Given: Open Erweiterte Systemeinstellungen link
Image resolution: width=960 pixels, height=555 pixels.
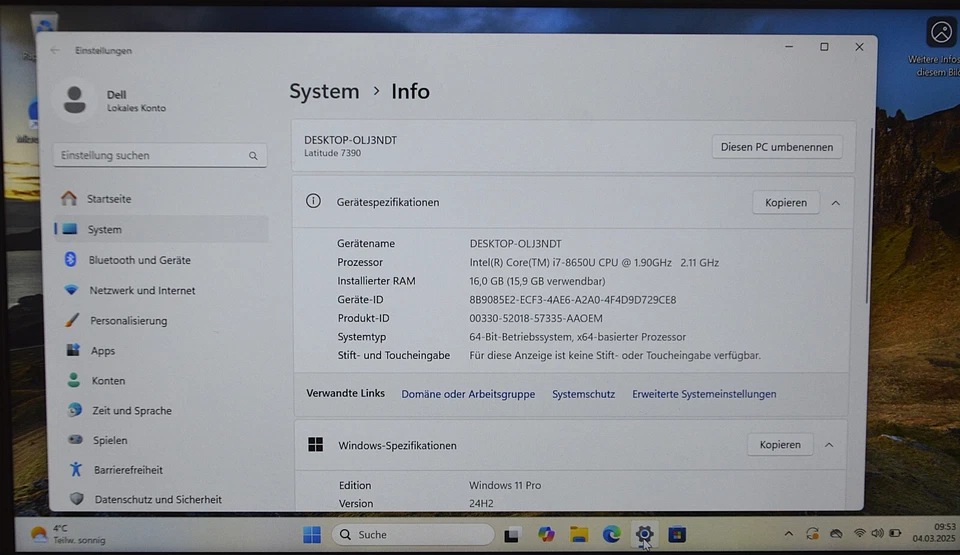Looking at the screenshot, I should [704, 394].
